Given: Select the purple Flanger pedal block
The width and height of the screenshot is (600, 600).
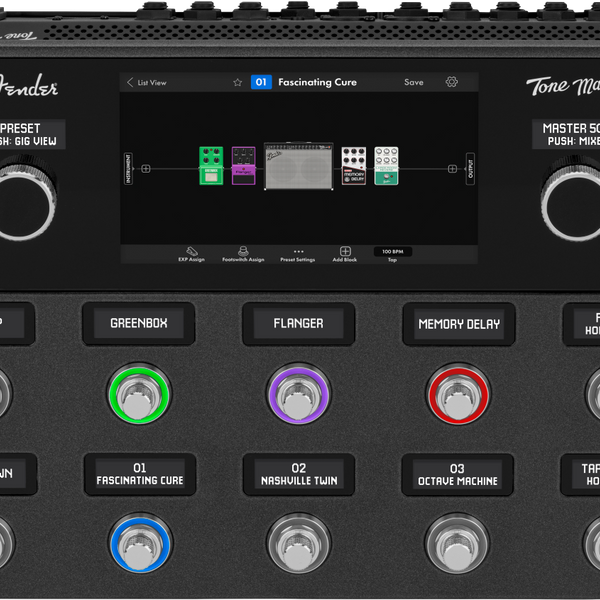Looking at the screenshot, I should pyautogui.click(x=244, y=166).
